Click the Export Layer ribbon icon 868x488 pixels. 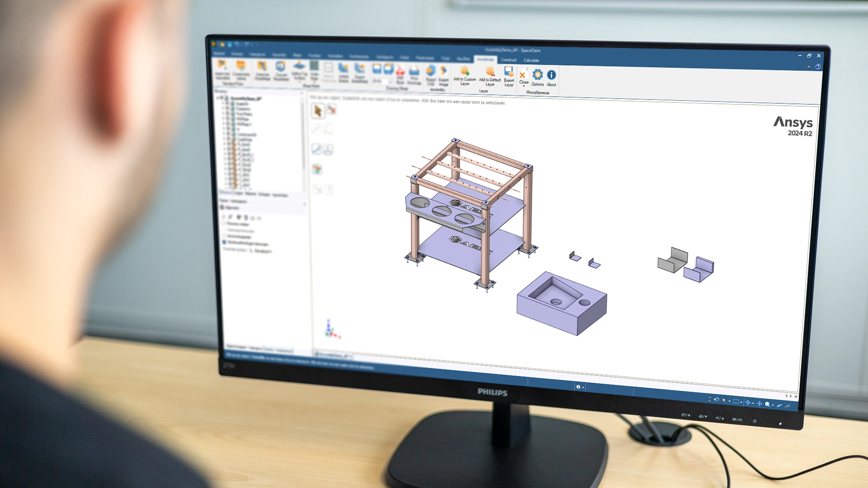(x=509, y=72)
